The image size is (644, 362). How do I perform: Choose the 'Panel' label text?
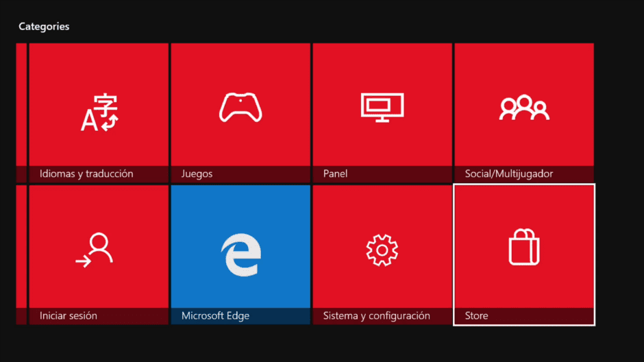(x=335, y=174)
